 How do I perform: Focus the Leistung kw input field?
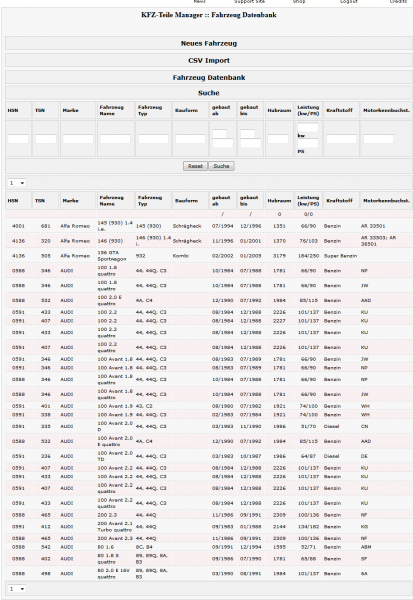pyautogui.click(x=308, y=127)
